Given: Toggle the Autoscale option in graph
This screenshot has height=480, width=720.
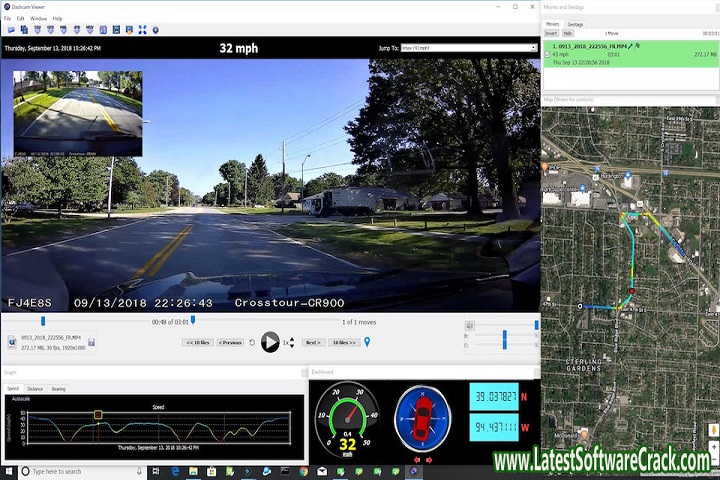Looking at the screenshot, I should tap(22, 398).
